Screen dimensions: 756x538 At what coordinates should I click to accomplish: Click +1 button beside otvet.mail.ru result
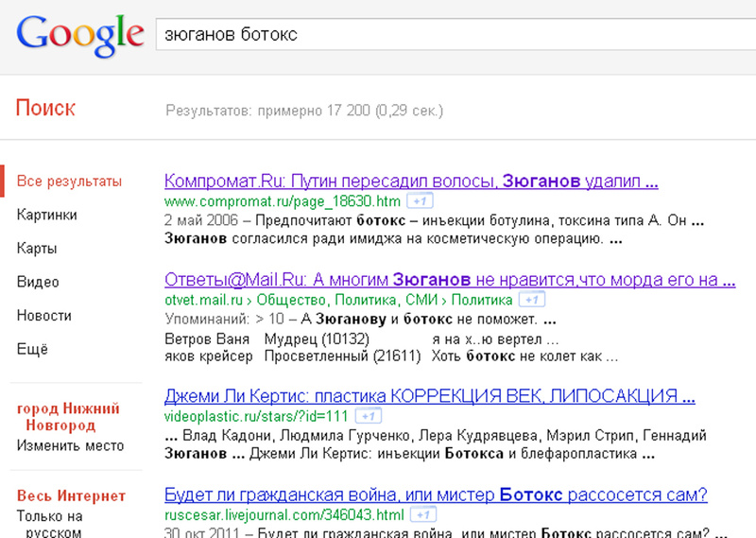point(532,300)
